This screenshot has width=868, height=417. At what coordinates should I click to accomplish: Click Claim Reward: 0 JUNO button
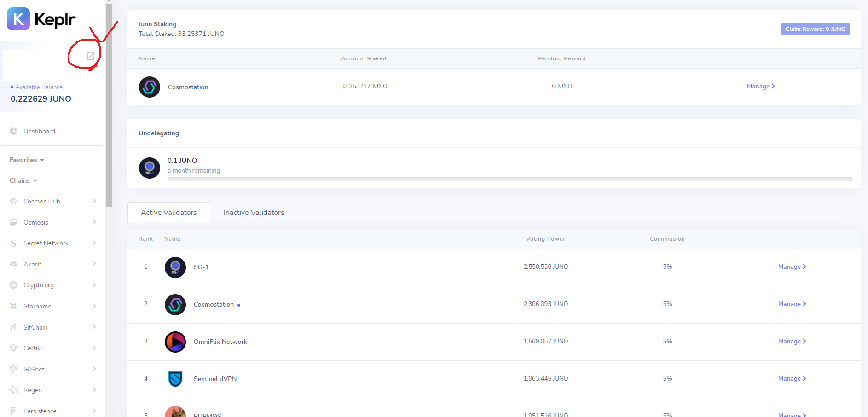point(815,29)
